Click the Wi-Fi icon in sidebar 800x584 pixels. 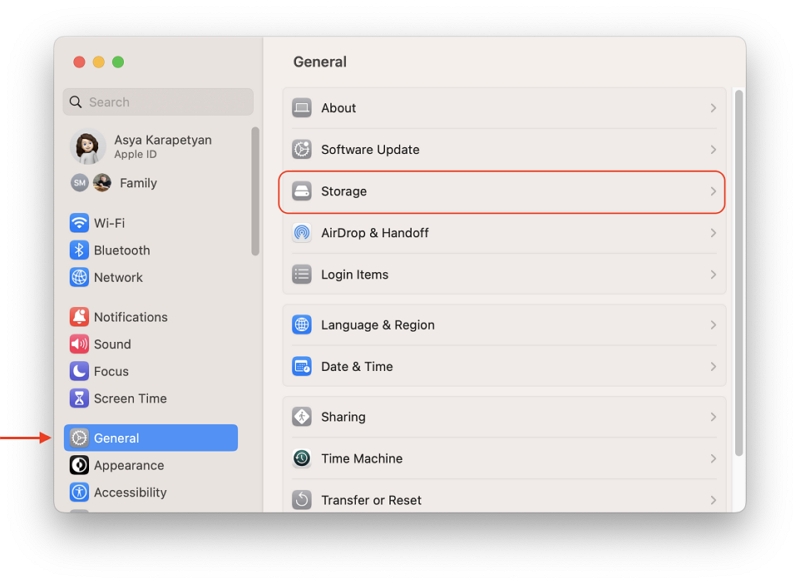pyautogui.click(x=79, y=223)
